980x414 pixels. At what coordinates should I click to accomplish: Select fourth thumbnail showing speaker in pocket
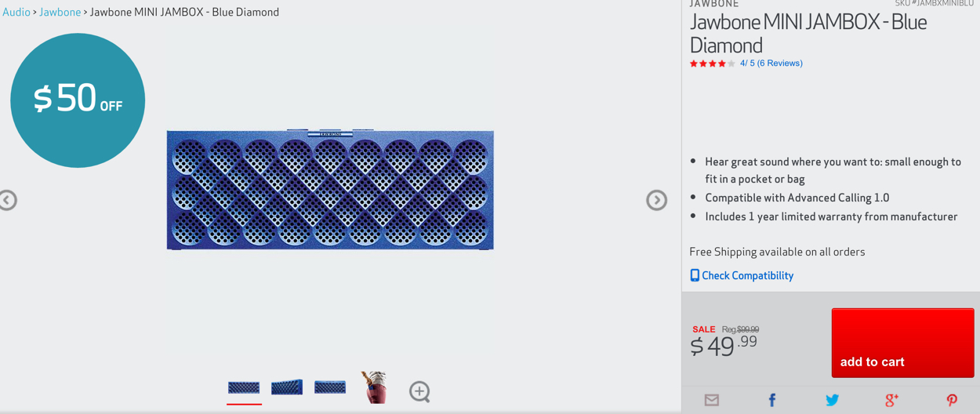coord(374,387)
